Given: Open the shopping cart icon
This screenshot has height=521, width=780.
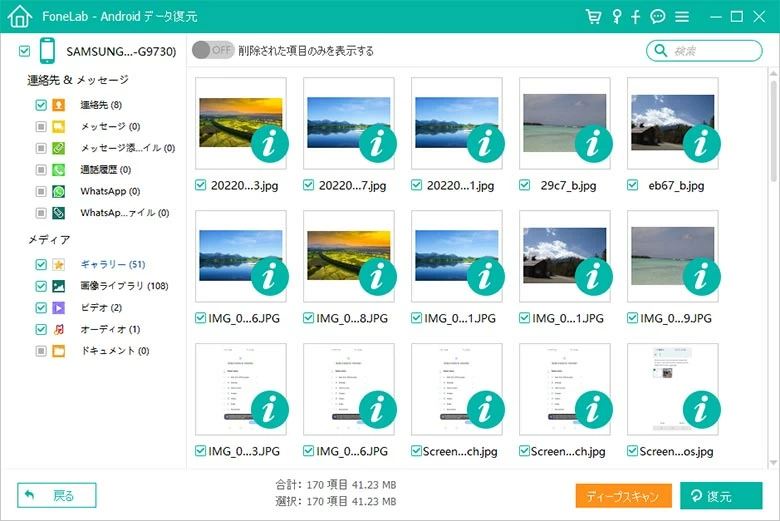Looking at the screenshot, I should (594, 17).
